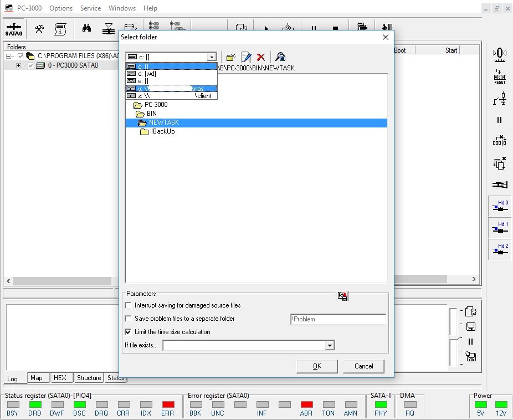Switch to the Structure tab

pos(89,378)
